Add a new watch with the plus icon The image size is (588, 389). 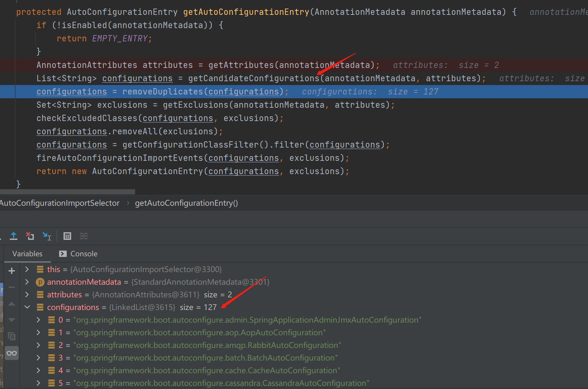point(12,271)
